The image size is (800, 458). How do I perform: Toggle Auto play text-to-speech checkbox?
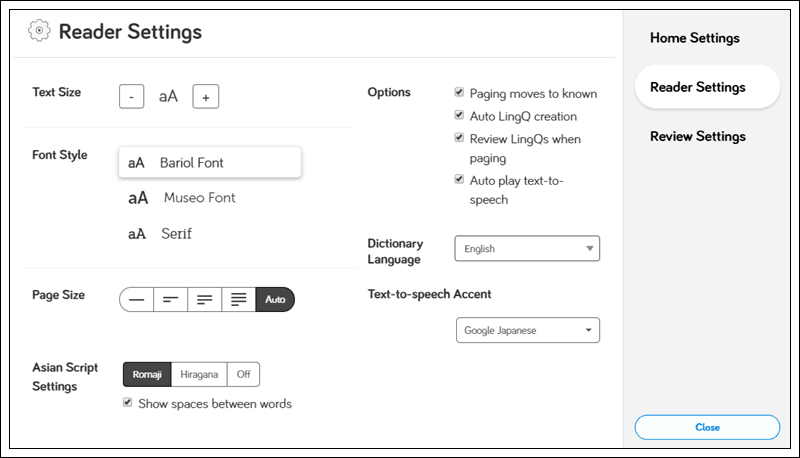459,180
